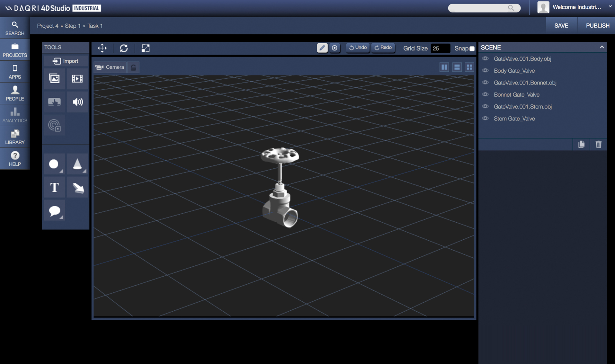Click the Redo button
This screenshot has height=364, width=615.
tap(383, 48)
